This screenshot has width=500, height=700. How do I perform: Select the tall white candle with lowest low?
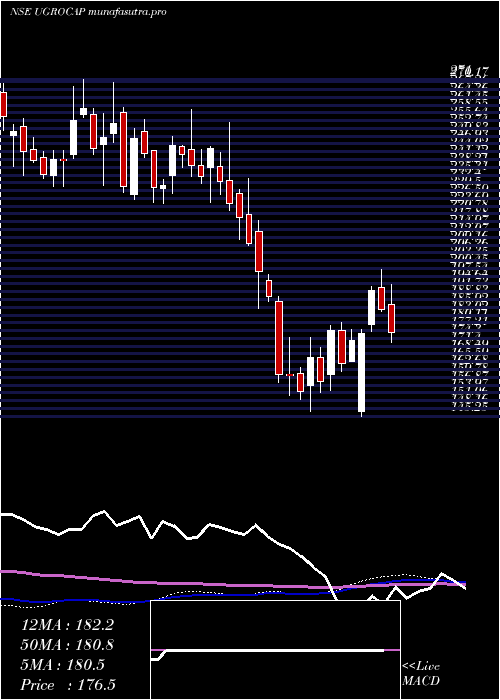tap(362, 372)
